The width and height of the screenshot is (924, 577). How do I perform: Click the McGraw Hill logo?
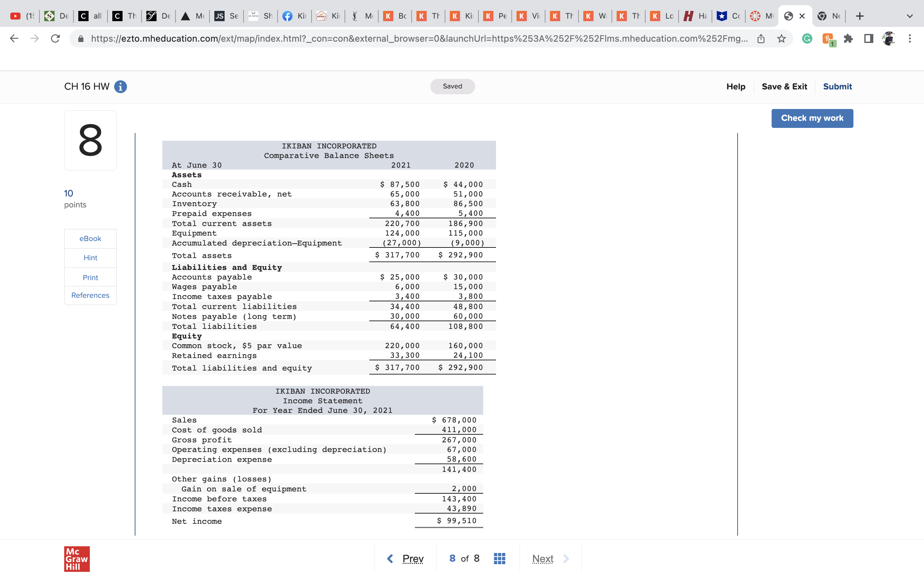77,559
